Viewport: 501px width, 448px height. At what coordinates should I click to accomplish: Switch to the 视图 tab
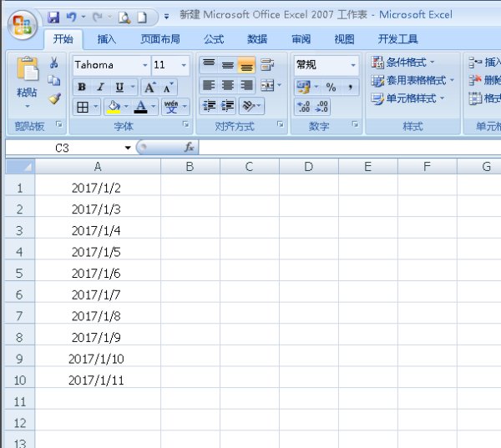[344, 39]
